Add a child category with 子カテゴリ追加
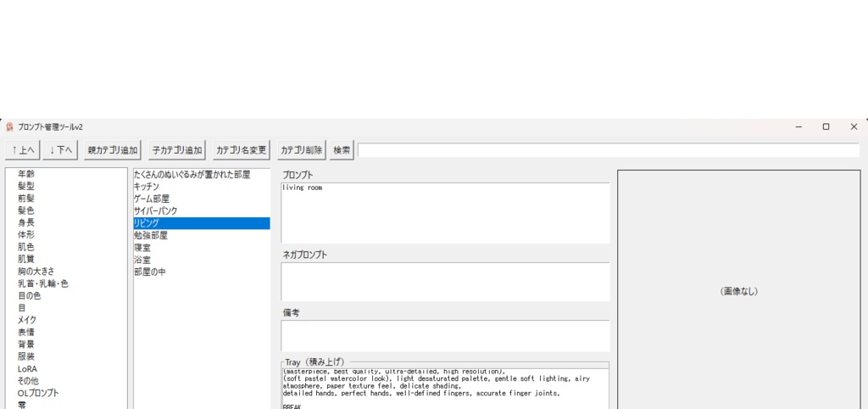Image resolution: width=868 pixels, height=409 pixels. (177, 150)
